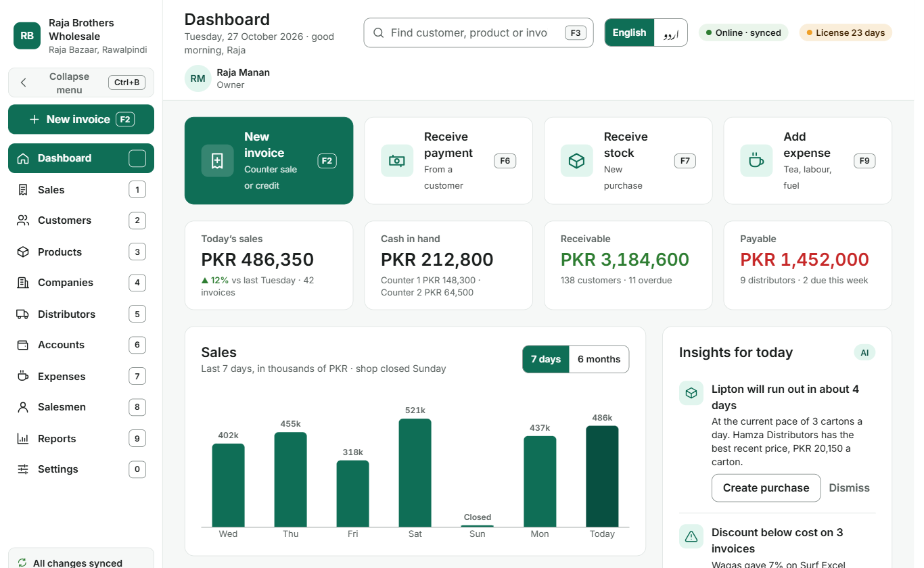Viewport: 924px width, 568px height.
Task: Click the Companies building icon
Action: [x=23, y=283]
